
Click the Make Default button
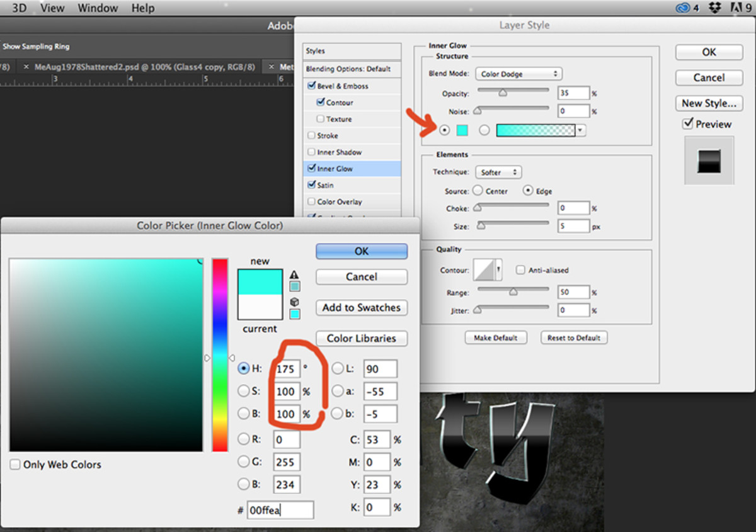(x=495, y=338)
